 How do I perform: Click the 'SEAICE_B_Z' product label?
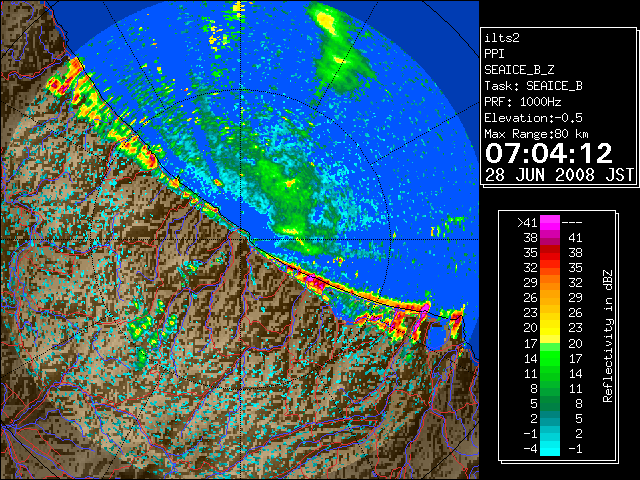(519, 70)
